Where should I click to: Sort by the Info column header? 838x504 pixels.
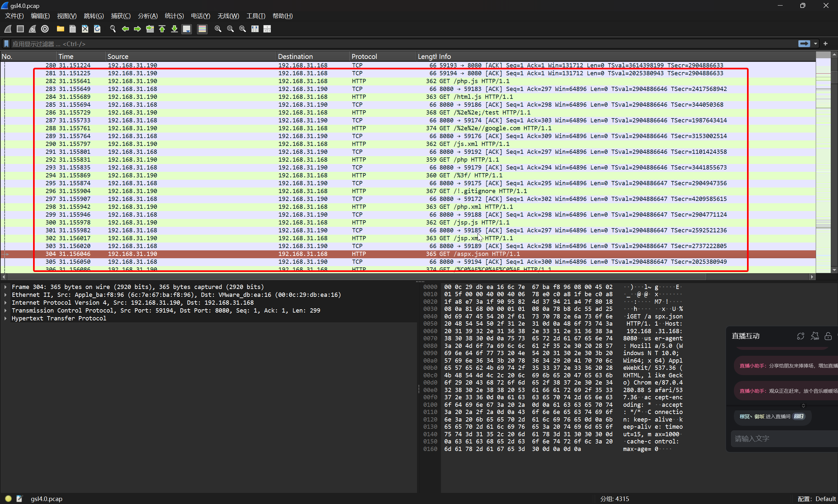pos(627,56)
